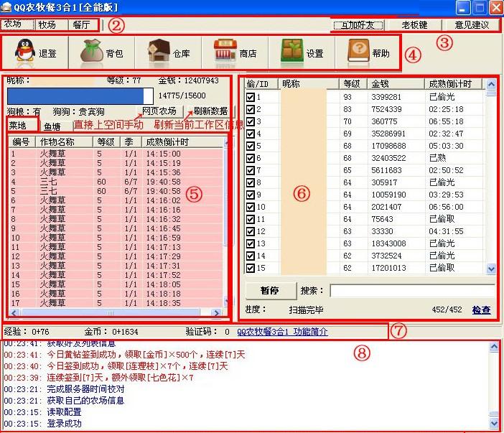Screen dimensions: 504x433
Task: Close the QQ农牧餐3合1 window
Action: (x=496, y=8)
